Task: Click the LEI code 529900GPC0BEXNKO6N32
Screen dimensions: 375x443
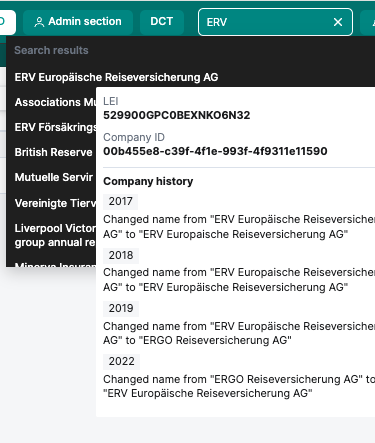Action: coord(177,115)
